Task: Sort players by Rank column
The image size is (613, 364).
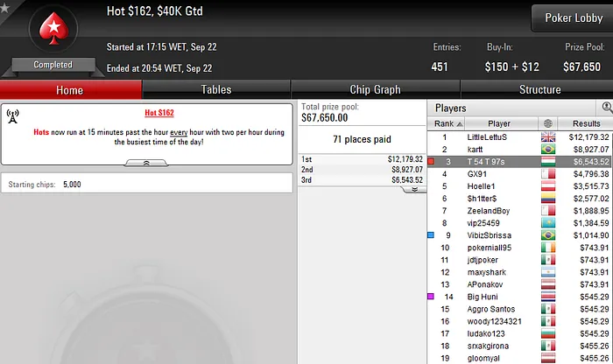Action: pyautogui.click(x=447, y=123)
